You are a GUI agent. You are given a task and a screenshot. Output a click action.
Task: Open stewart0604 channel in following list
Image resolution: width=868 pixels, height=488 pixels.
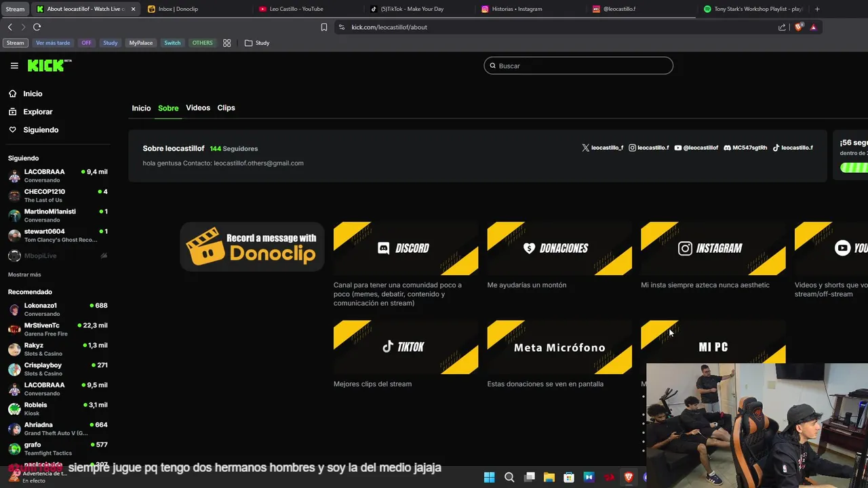[x=58, y=235]
